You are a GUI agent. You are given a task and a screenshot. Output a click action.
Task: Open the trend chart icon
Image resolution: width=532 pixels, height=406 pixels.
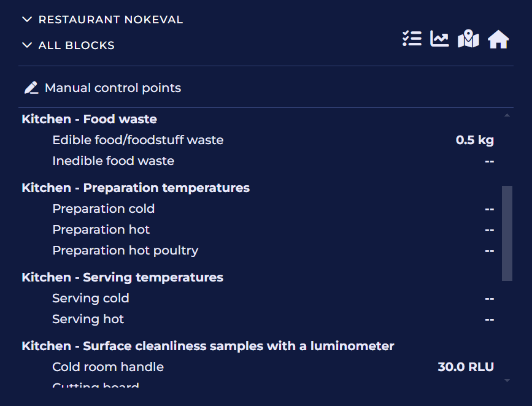pos(439,39)
